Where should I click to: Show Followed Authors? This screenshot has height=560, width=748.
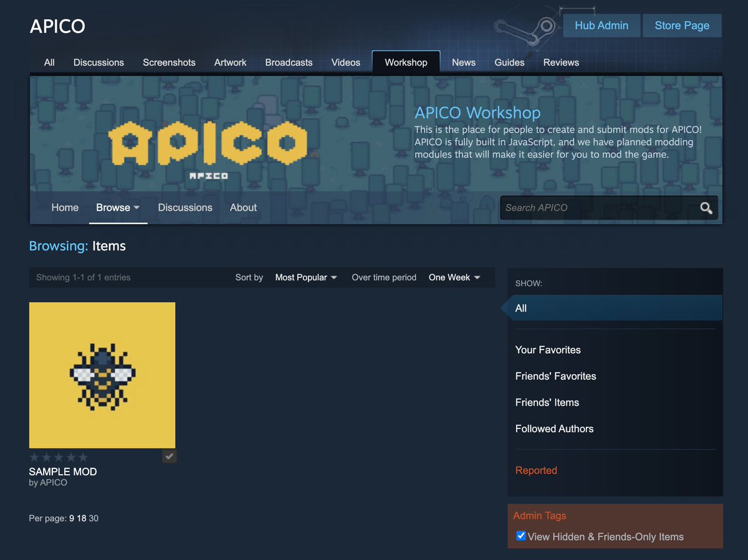pos(554,429)
